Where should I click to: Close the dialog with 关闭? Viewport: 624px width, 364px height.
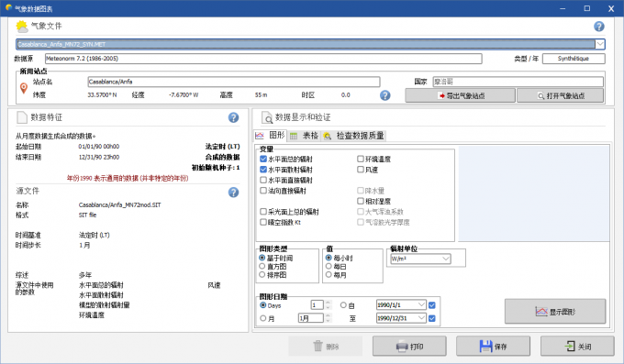577,347
